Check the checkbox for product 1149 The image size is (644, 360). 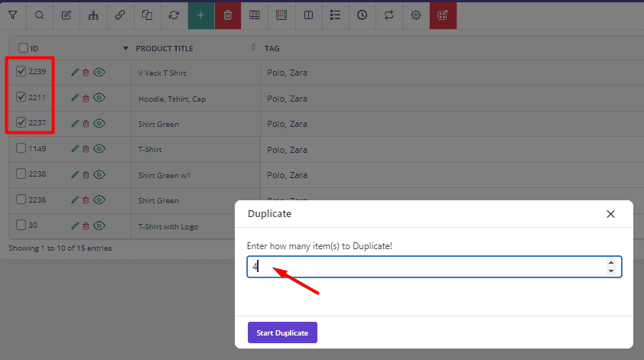[x=21, y=148]
